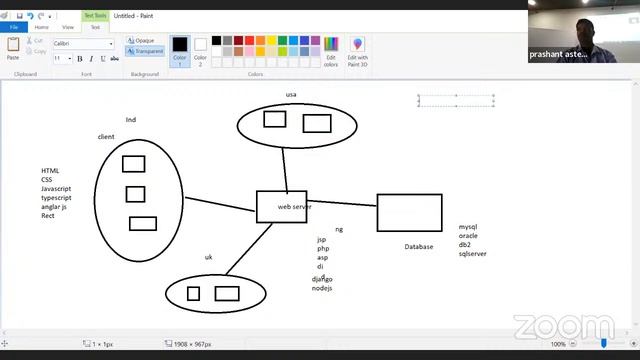Select Opaque background option
The height and width of the screenshot is (360, 640).
pos(141,40)
